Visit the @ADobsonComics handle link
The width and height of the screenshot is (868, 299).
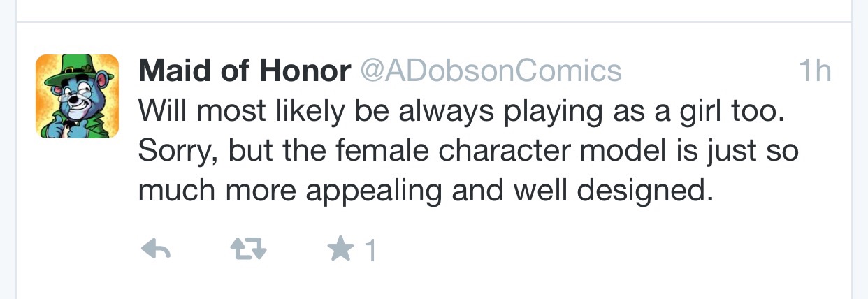pos(490,71)
